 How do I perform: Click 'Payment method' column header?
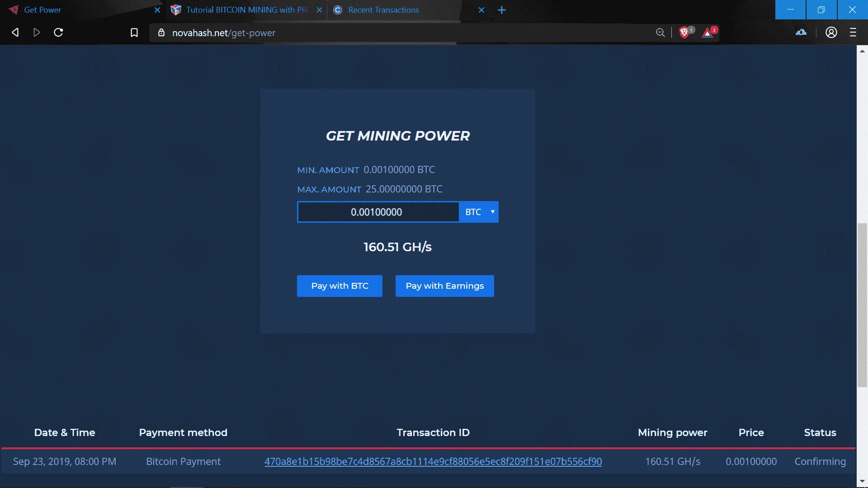(x=183, y=432)
